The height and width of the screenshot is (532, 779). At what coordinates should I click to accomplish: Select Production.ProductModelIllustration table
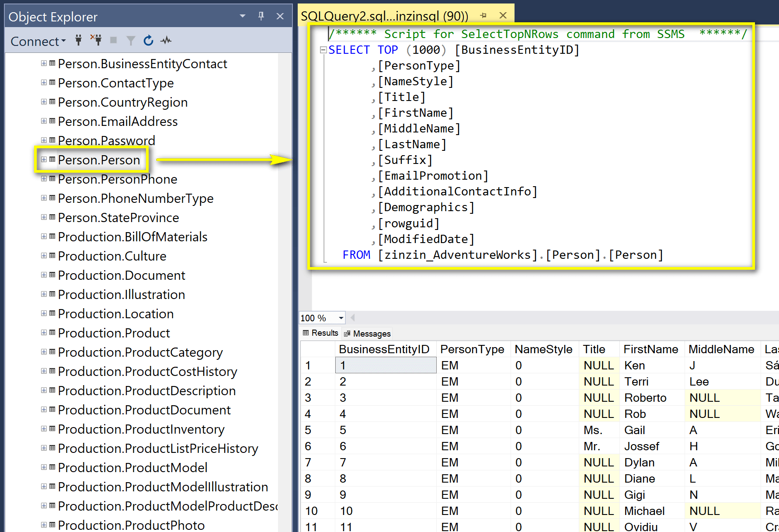tap(163, 487)
